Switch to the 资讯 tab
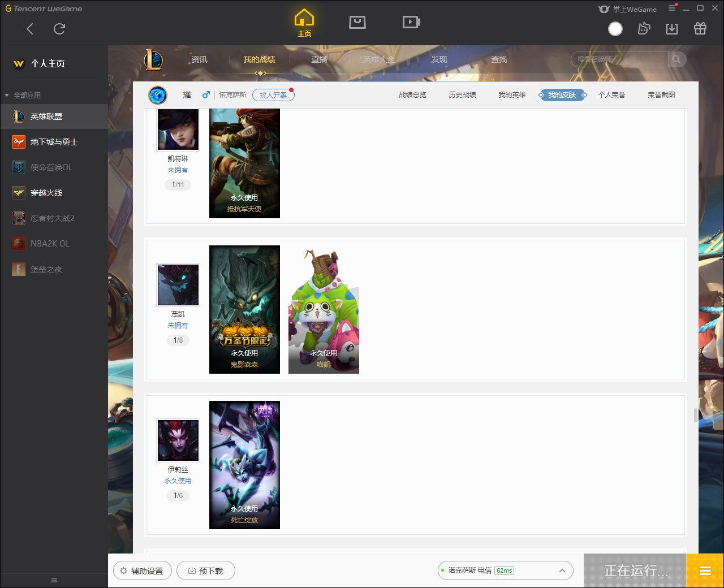 click(199, 59)
